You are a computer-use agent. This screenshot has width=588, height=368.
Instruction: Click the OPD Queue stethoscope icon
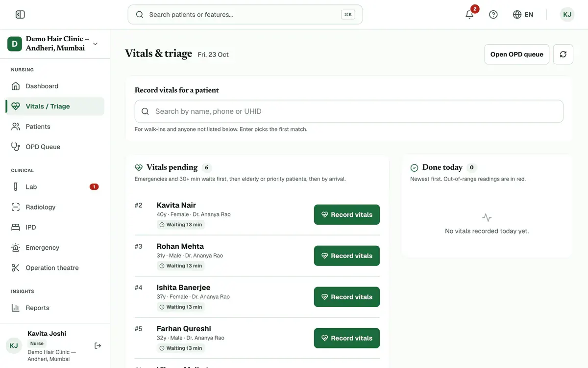tap(16, 147)
